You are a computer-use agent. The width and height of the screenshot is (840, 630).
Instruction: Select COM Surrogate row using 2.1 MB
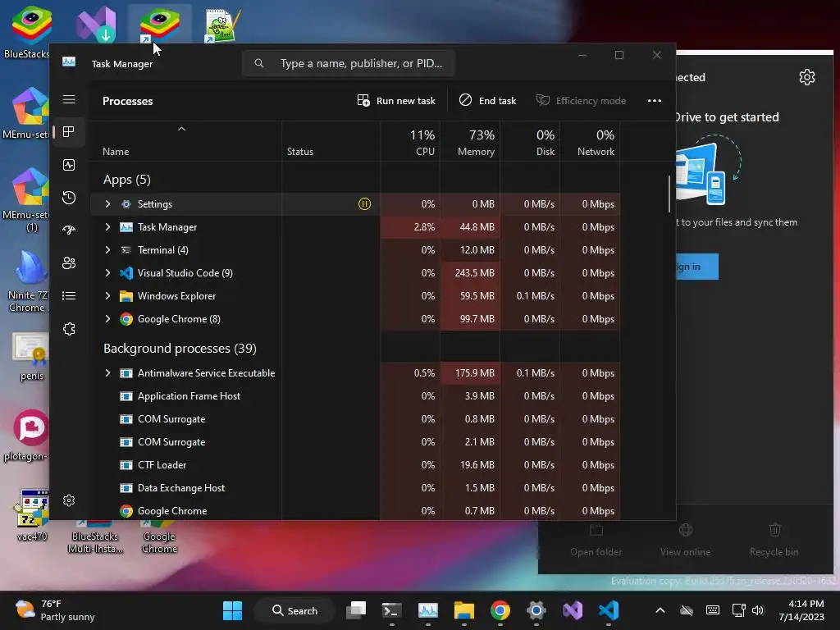point(354,442)
